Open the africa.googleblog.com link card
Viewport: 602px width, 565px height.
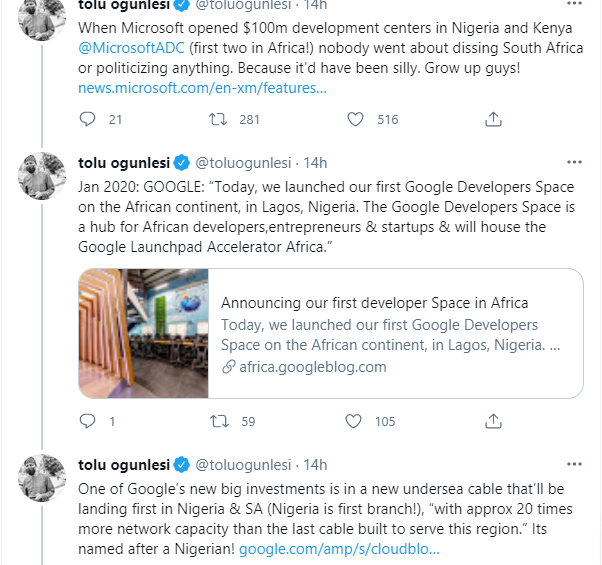pyautogui.click(x=331, y=333)
